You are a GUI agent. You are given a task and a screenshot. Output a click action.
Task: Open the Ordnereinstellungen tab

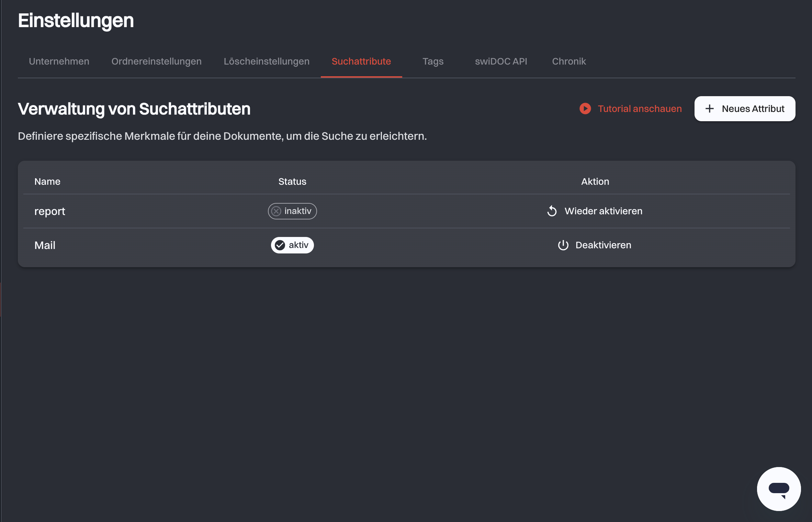click(x=156, y=61)
